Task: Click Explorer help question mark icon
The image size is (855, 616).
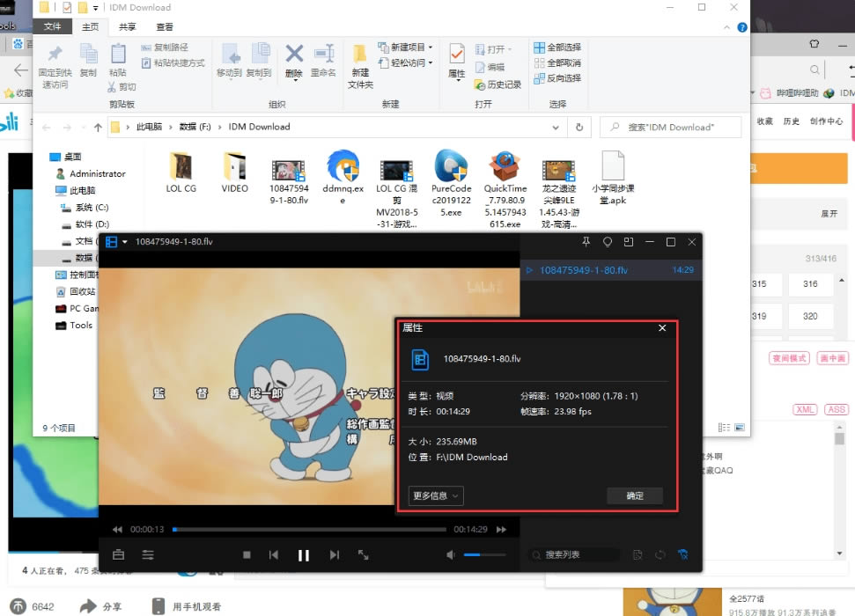Action: click(742, 27)
